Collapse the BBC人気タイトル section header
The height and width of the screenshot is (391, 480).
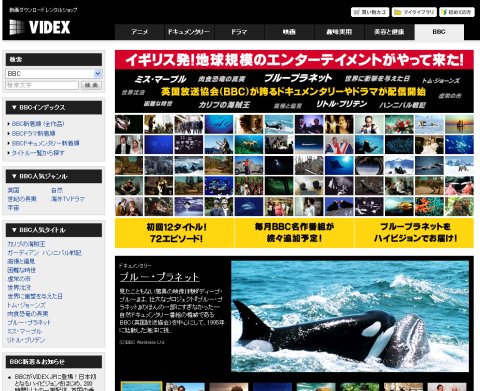[x=54, y=230]
